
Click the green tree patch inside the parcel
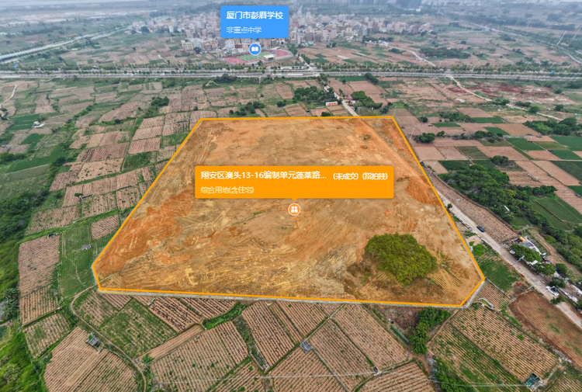pyautogui.click(x=400, y=257)
